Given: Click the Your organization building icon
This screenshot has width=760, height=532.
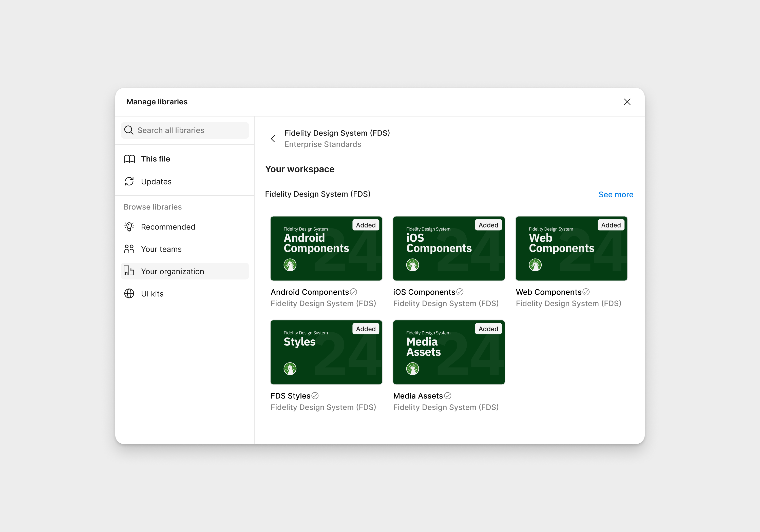Looking at the screenshot, I should (x=129, y=271).
